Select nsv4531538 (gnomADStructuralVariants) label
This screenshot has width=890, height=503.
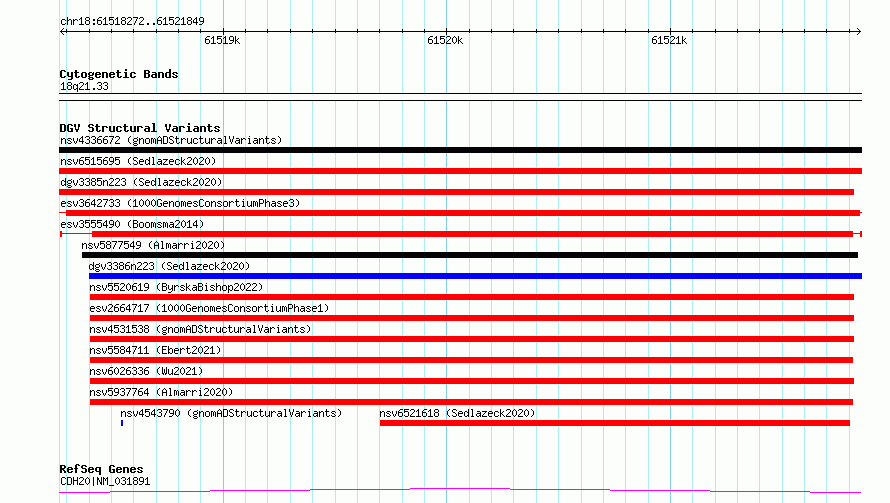[200, 329]
